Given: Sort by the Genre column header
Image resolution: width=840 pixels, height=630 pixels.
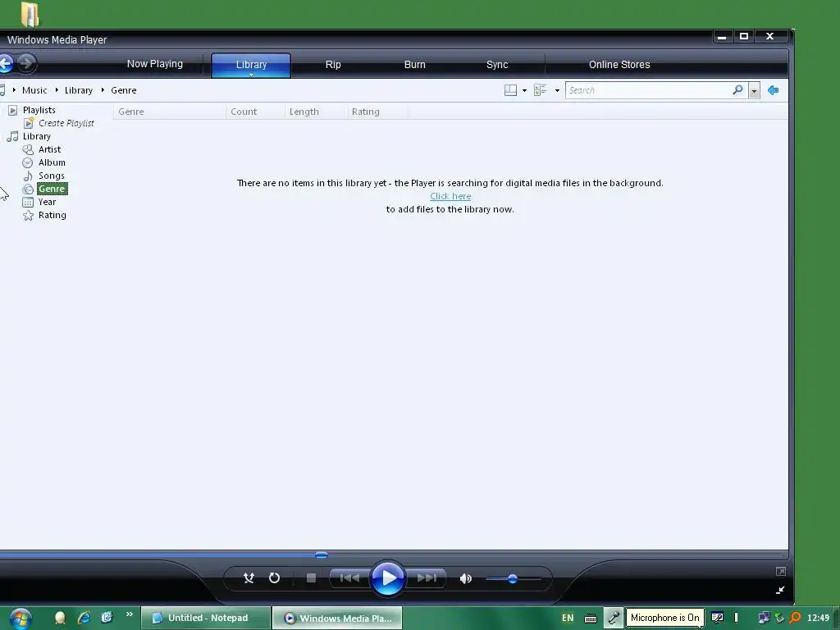Looking at the screenshot, I should pyautogui.click(x=170, y=112).
